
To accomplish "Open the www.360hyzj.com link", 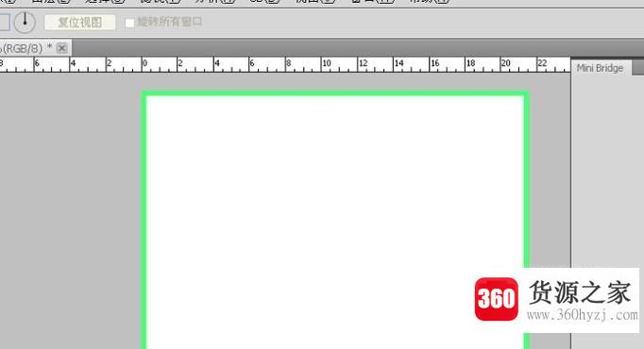I will (582, 315).
